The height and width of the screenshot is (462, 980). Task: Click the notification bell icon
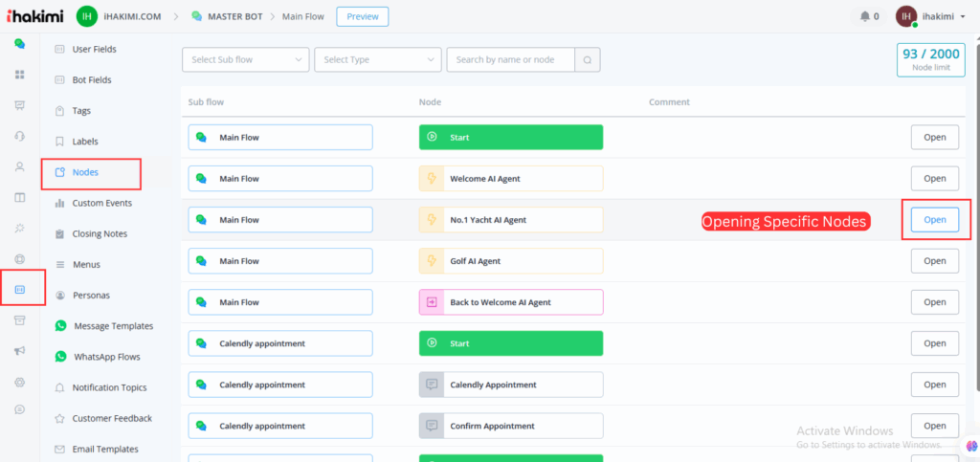point(866,16)
